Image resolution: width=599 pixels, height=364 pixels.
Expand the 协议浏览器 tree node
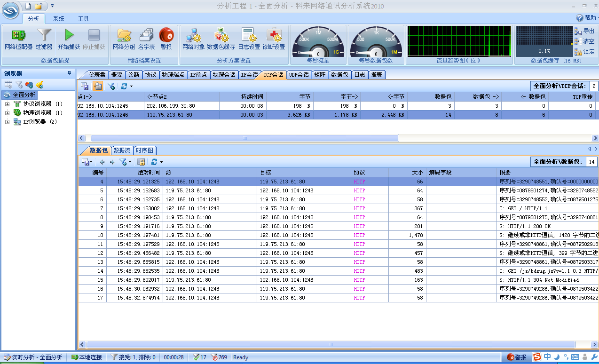pyautogui.click(x=8, y=104)
